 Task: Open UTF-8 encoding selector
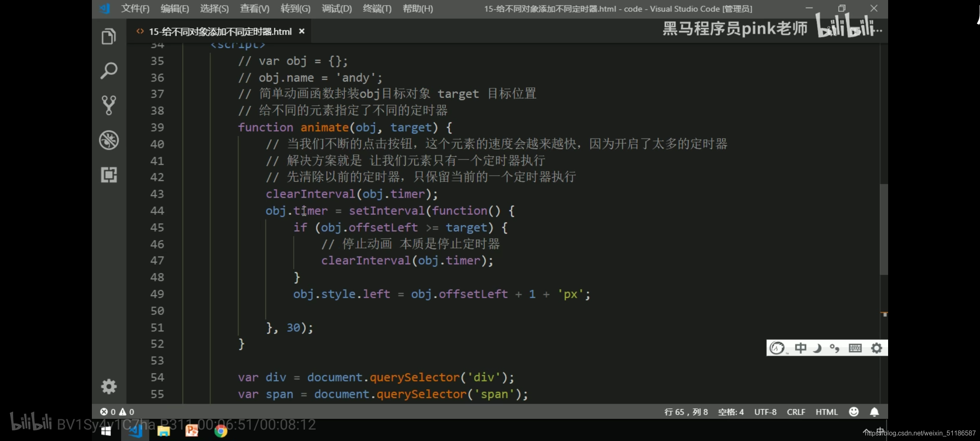click(765, 412)
